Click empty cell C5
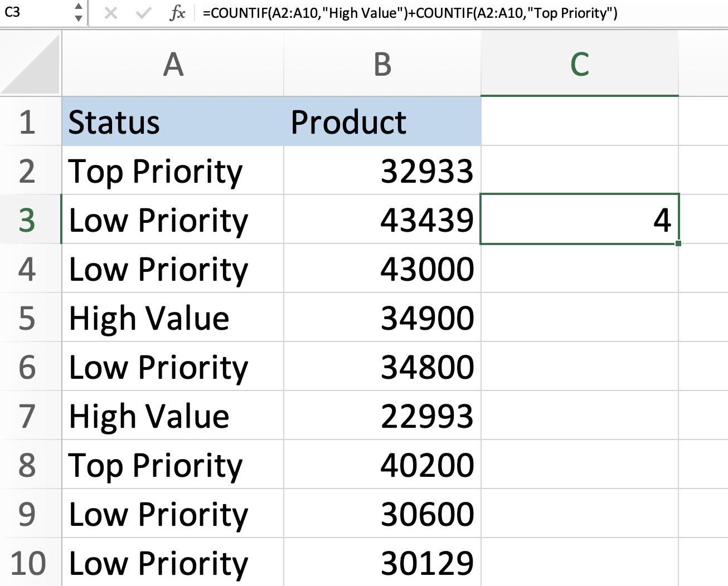The height and width of the screenshot is (586, 728). coord(580,318)
